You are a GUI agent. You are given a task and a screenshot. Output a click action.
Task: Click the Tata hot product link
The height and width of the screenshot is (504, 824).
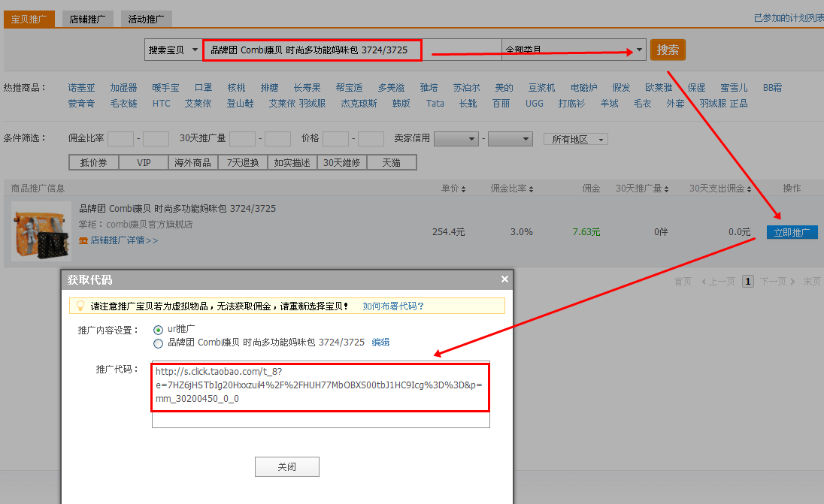pos(435,104)
